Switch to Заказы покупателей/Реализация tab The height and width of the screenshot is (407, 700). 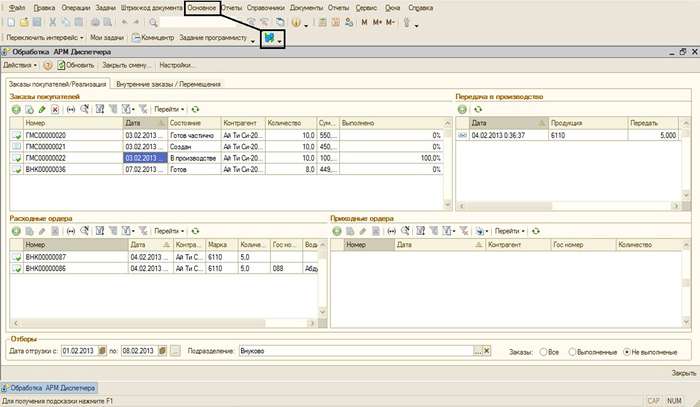(x=58, y=84)
